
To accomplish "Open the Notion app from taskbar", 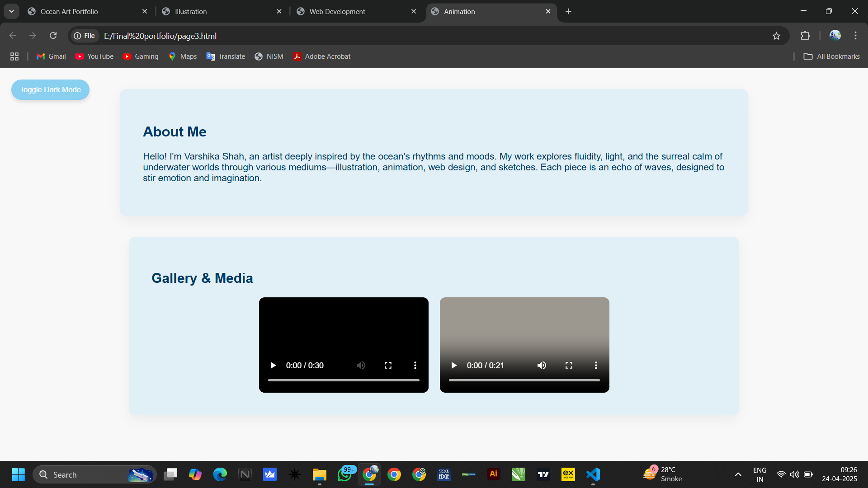I will pos(245,474).
